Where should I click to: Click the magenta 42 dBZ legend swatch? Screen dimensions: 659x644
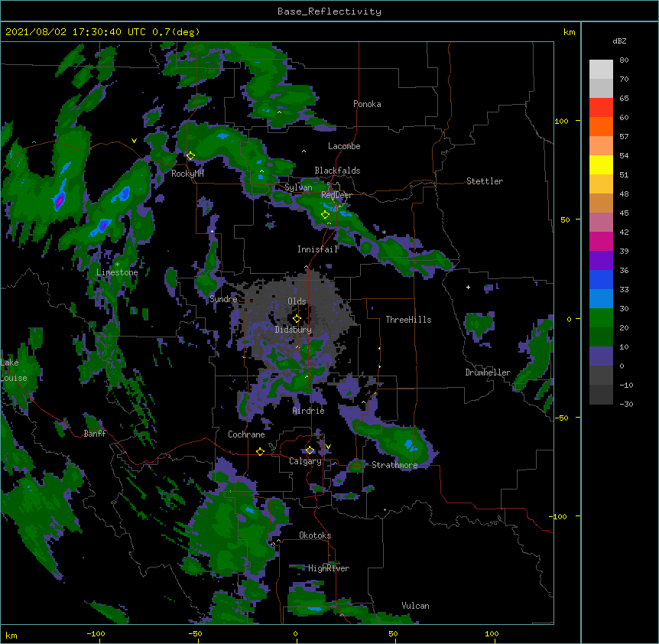(601, 241)
